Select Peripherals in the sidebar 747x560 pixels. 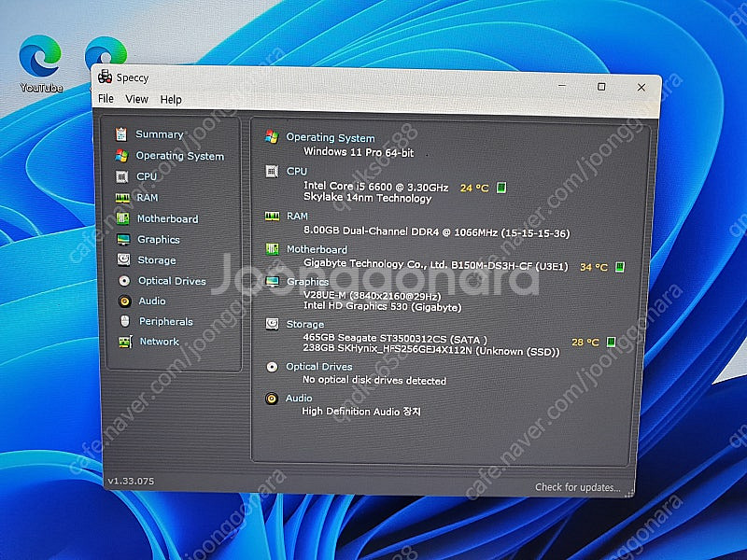pyautogui.click(x=165, y=322)
